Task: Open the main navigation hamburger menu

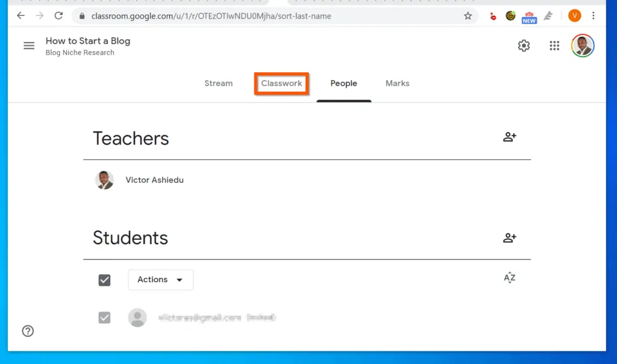Action: (28, 45)
